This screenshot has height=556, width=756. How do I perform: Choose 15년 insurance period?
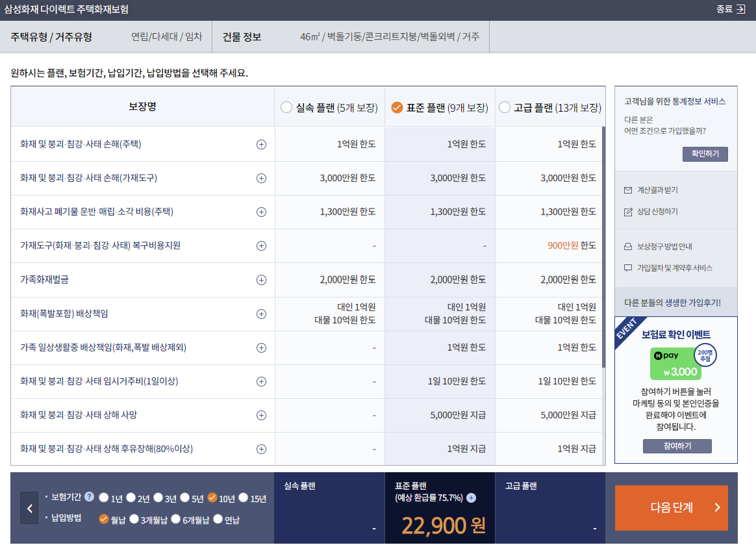click(x=244, y=498)
